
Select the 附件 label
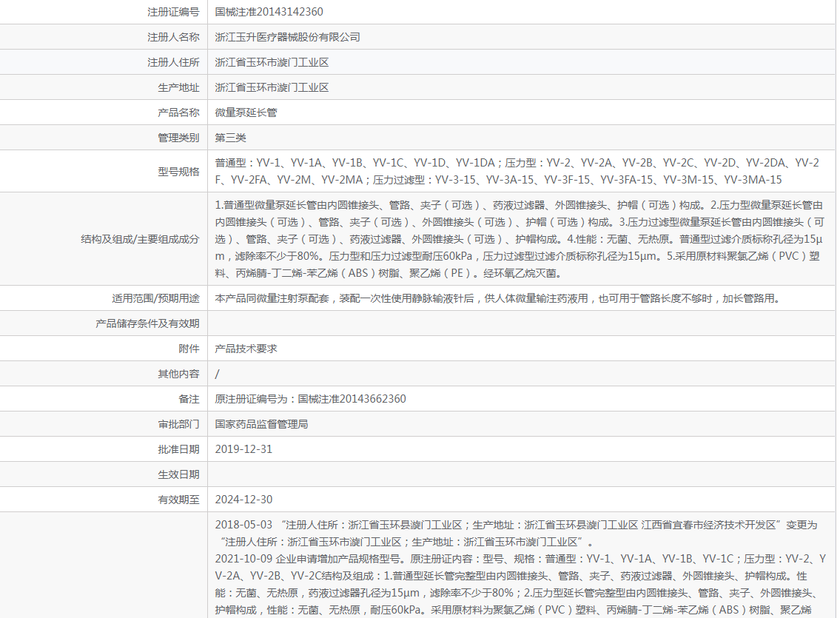189,349
